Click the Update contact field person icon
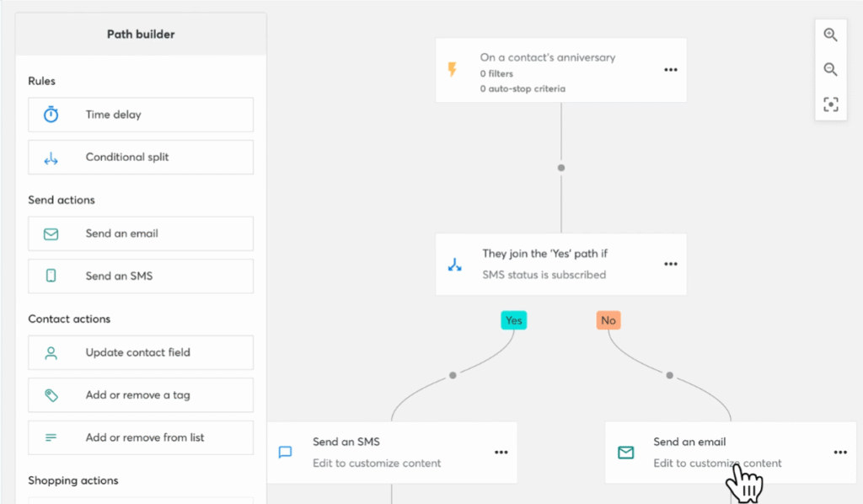Image resolution: width=863 pixels, height=504 pixels. 52,352
